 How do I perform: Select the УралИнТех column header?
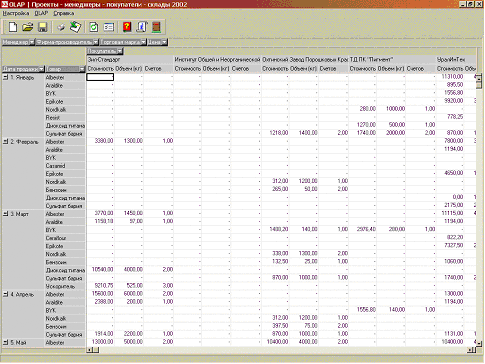pyautogui.click(x=456, y=60)
